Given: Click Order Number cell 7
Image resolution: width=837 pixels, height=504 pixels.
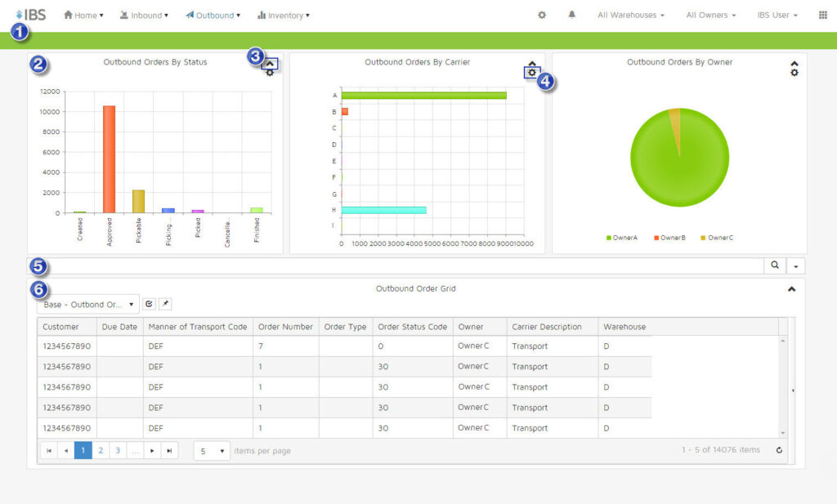Looking at the screenshot, I should pyautogui.click(x=285, y=346).
